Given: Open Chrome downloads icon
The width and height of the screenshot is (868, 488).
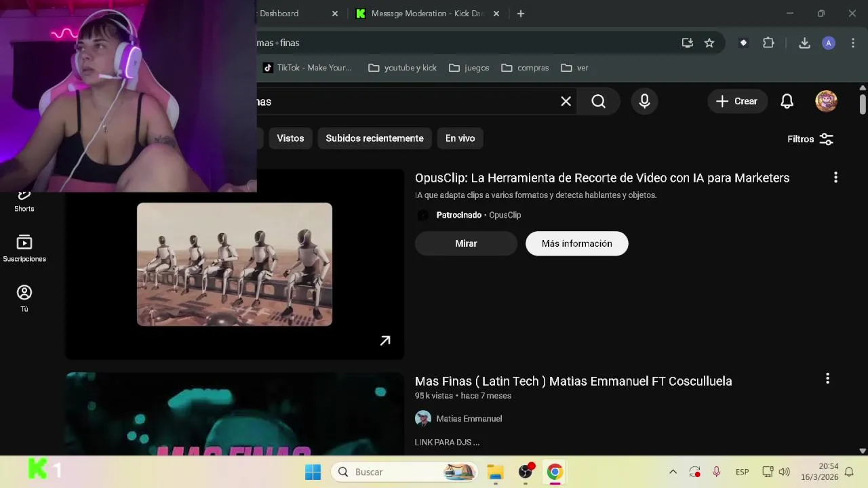Looking at the screenshot, I should click(804, 43).
